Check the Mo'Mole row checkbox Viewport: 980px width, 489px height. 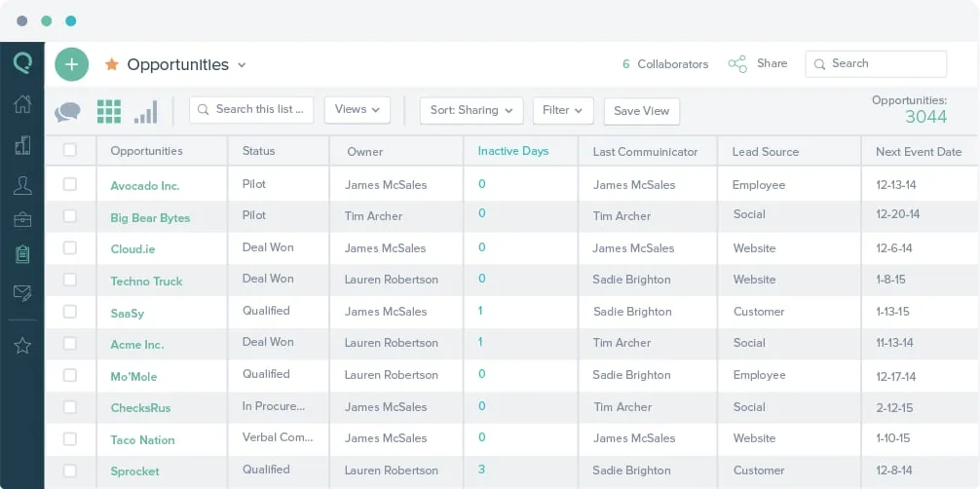click(x=70, y=375)
